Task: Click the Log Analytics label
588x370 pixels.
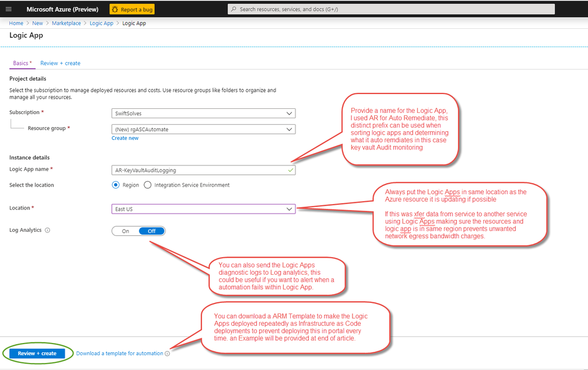Action: 25,230
